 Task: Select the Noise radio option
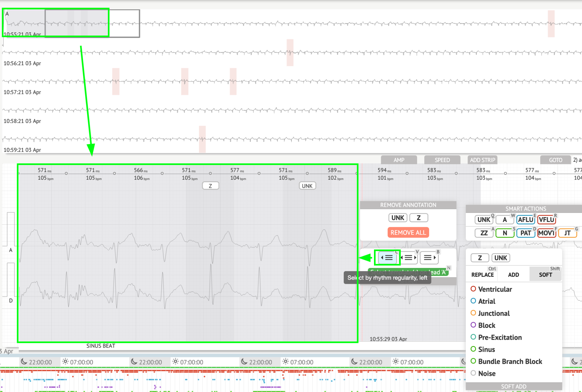[x=473, y=373]
